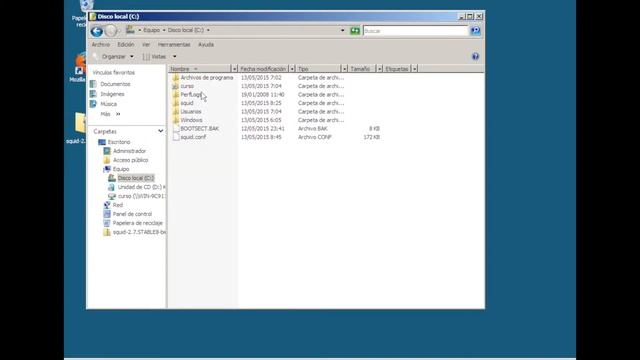Expand the Equipo breadcrumb arrow in address bar
Image resolution: width=640 pixels, height=360 pixels.
coord(164,30)
